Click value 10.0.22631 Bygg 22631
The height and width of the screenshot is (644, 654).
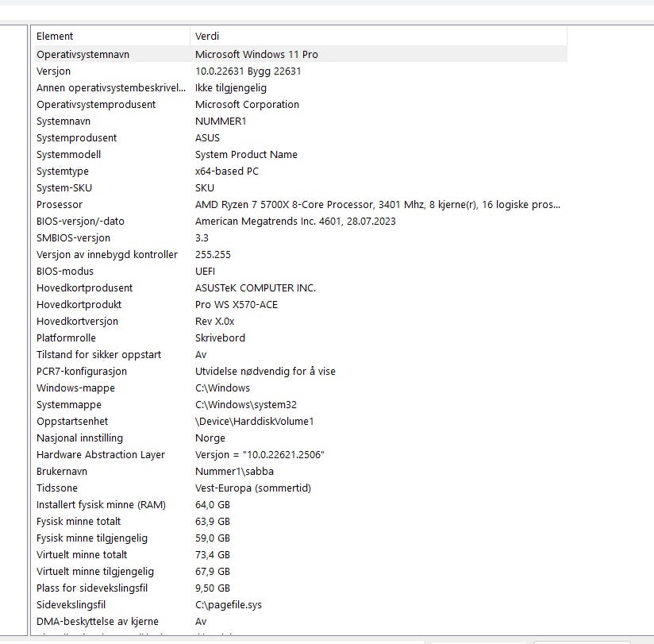tap(248, 71)
